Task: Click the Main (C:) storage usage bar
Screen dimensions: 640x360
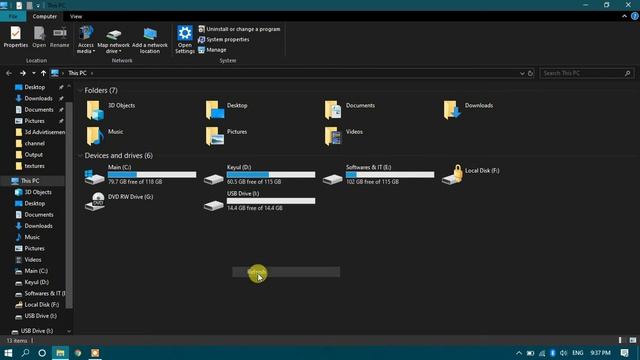Action: pyautogui.click(x=152, y=175)
